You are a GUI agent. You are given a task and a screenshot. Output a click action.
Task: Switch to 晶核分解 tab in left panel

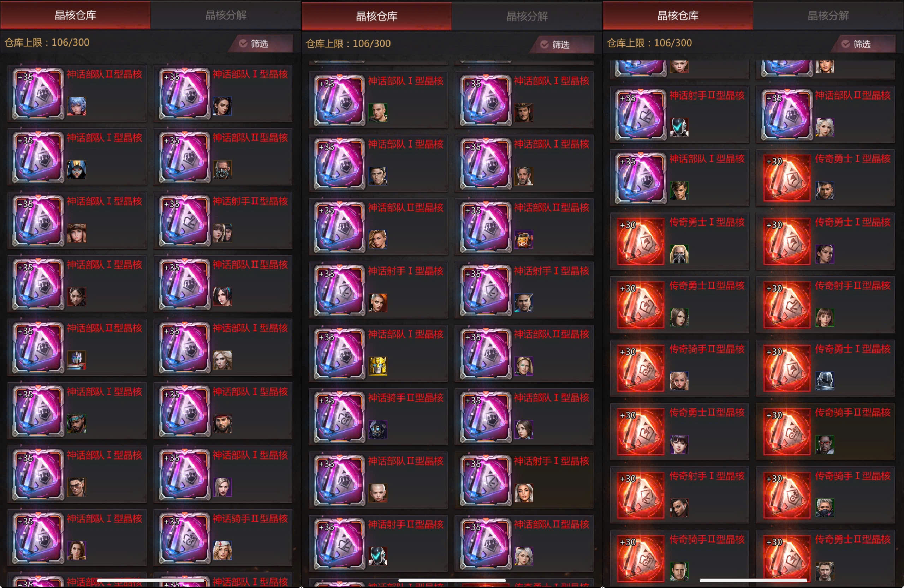(226, 15)
